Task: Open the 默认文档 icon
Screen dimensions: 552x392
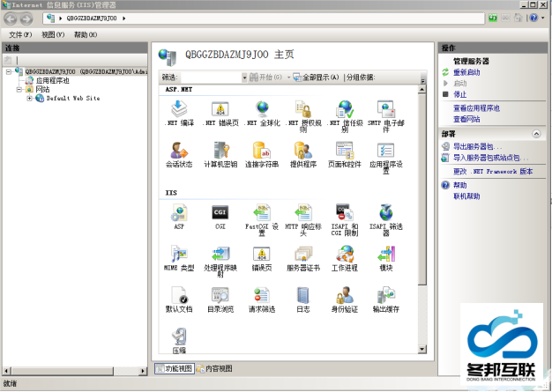Action: click(x=179, y=300)
